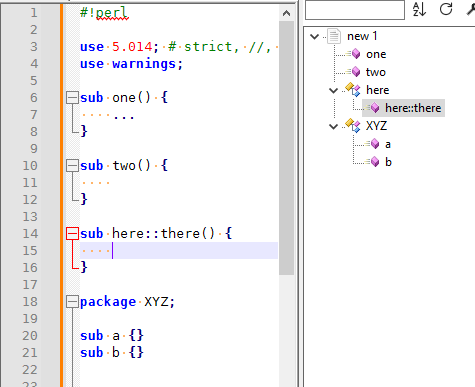Collapse the 'here' class node

coord(333,90)
